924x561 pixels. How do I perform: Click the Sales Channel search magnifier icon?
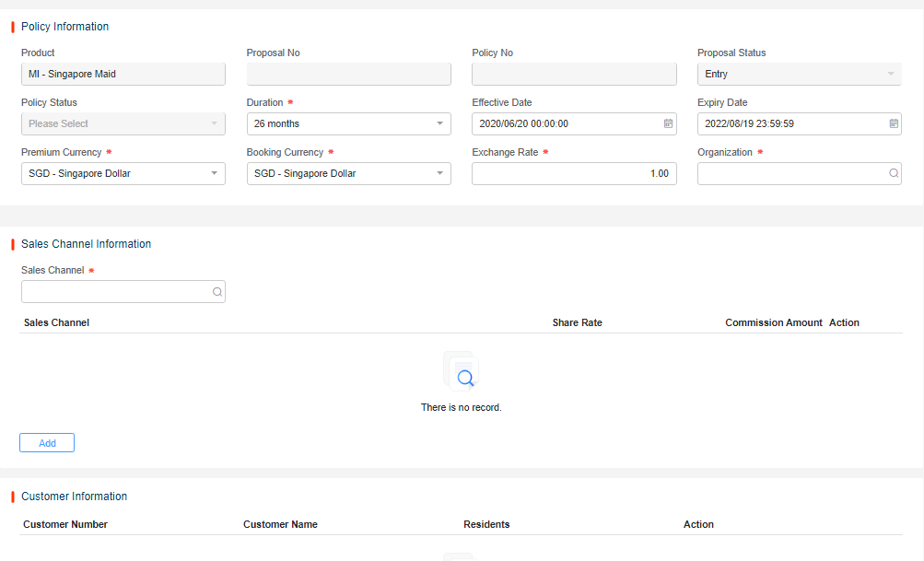point(216,292)
